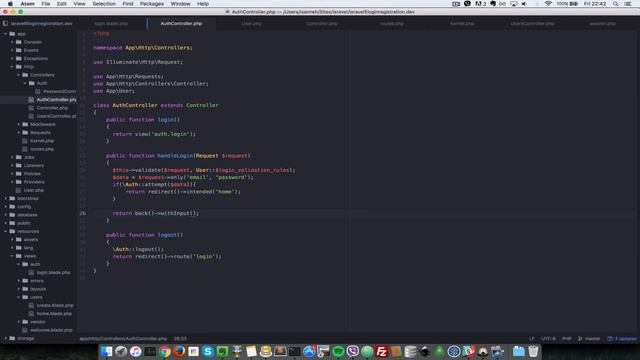The width and height of the screenshot is (640, 360).
Task: Click the file path in the status bar
Action: click(123, 339)
